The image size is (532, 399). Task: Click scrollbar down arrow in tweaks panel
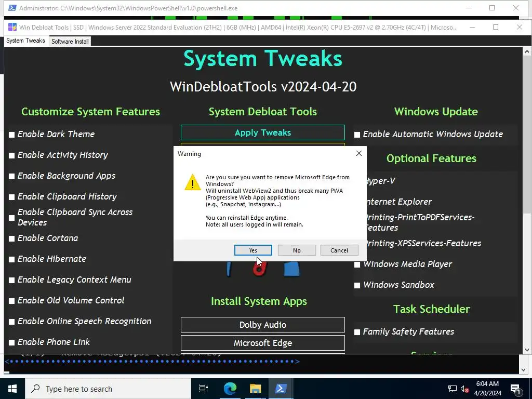[x=527, y=350]
